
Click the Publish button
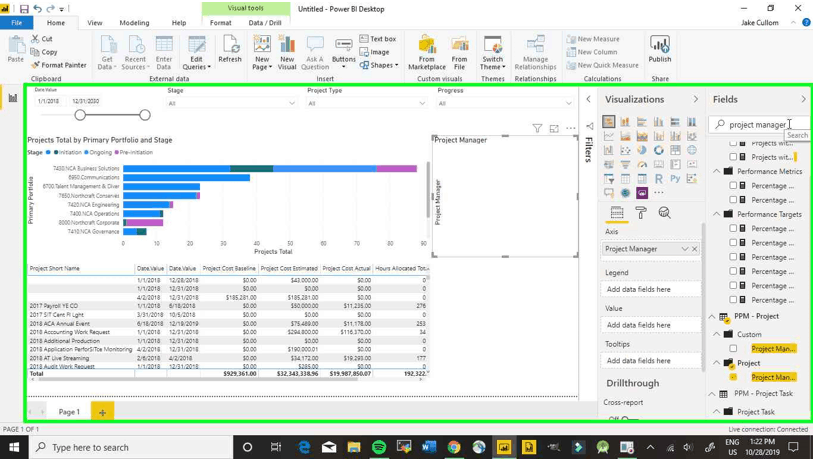(660, 49)
